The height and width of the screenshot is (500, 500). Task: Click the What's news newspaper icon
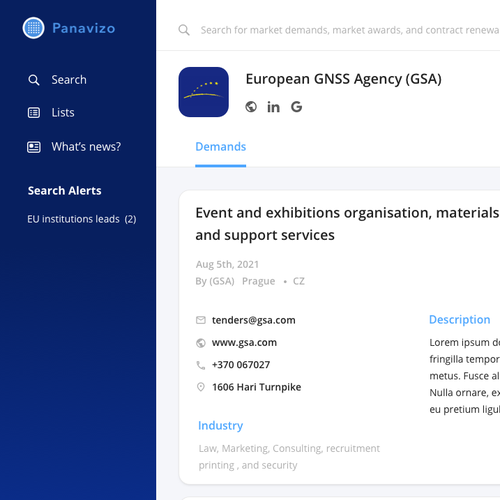34,147
